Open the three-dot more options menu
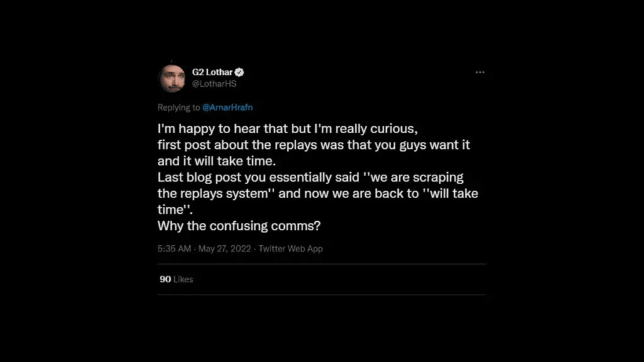Screen dimensions: 644x362 pos(480,72)
